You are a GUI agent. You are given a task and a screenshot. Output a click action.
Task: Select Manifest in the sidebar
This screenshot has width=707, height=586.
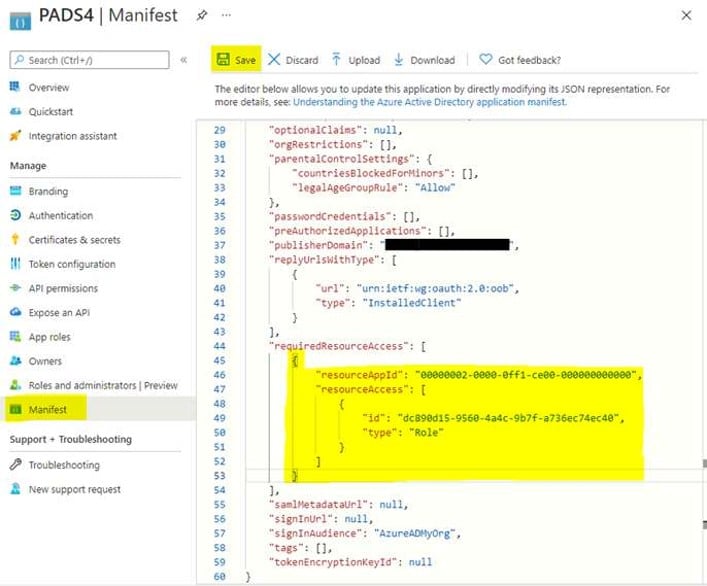(47, 410)
